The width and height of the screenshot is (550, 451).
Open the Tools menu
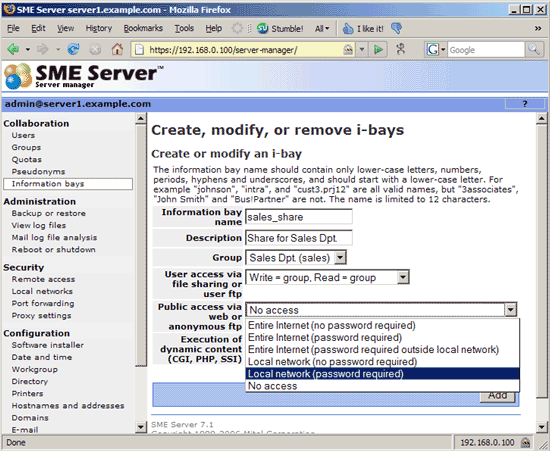coord(184,28)
